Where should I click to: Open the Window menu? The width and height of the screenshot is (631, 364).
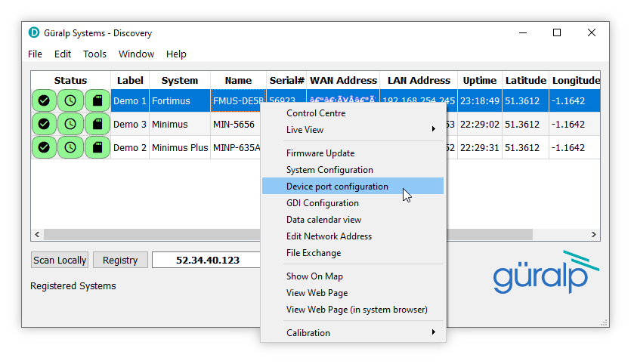click(137, 54)
